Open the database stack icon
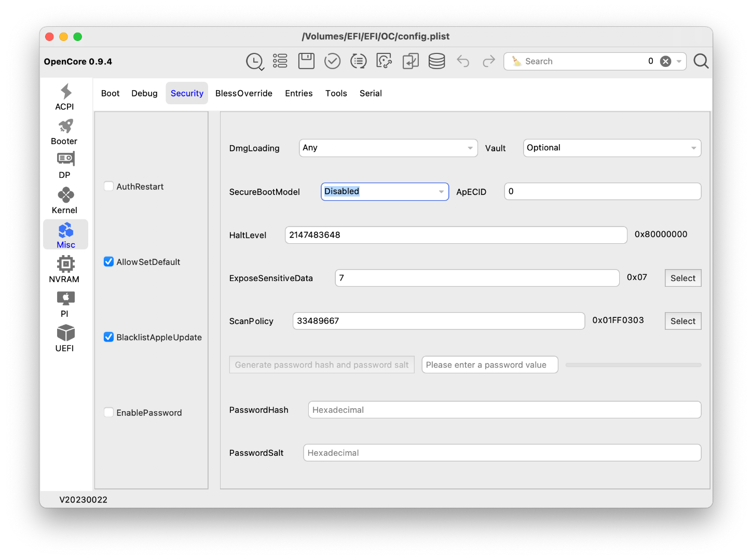752x560 pixels. point(436,61)
